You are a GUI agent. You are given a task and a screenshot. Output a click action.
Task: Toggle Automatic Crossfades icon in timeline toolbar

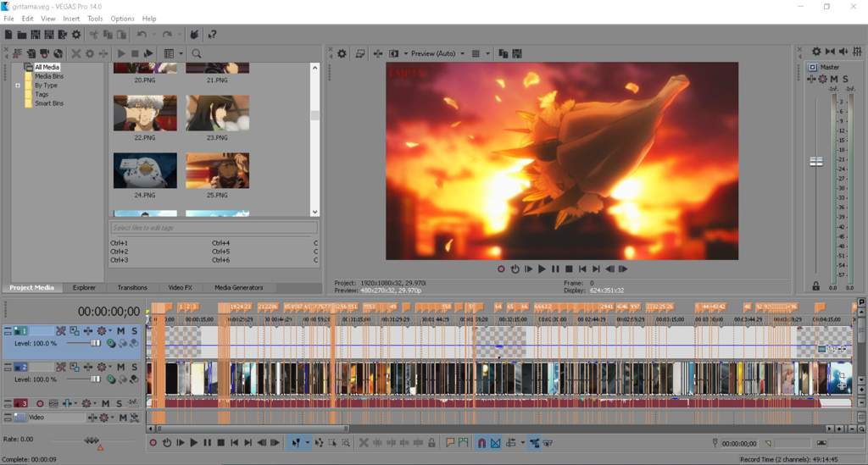click(x=495, y=443)
